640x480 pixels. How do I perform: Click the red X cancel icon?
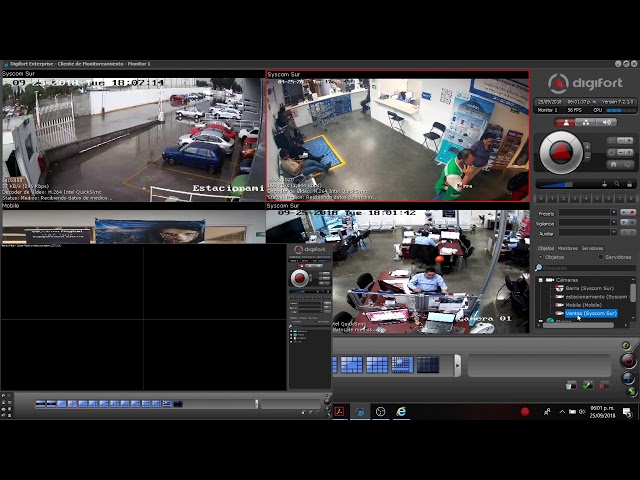tap(603, 385)
